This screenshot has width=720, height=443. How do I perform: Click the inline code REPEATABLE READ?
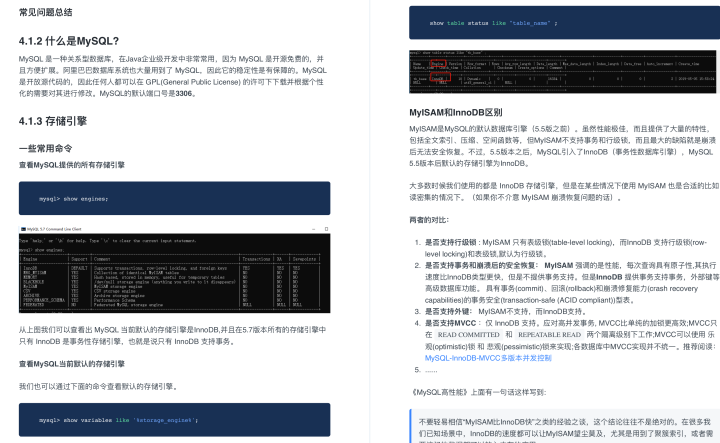(549, 335)
